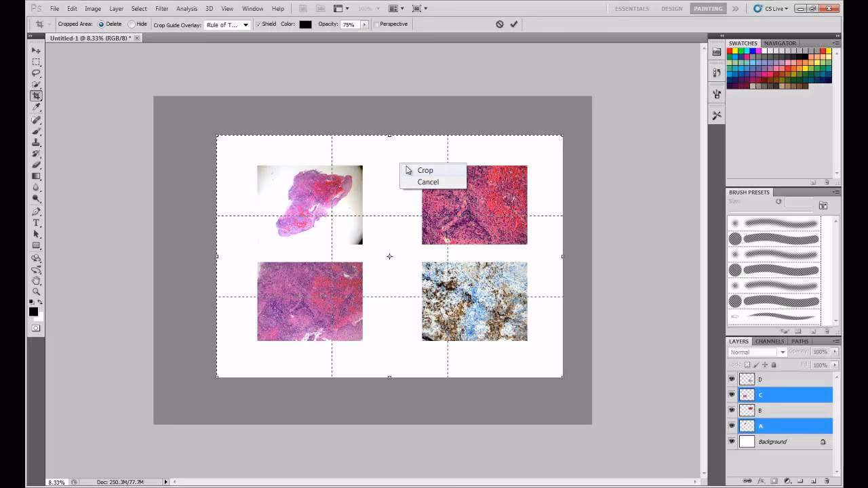Select the Horizontal Type tool
868x488 pixels.
coord(36,223)
